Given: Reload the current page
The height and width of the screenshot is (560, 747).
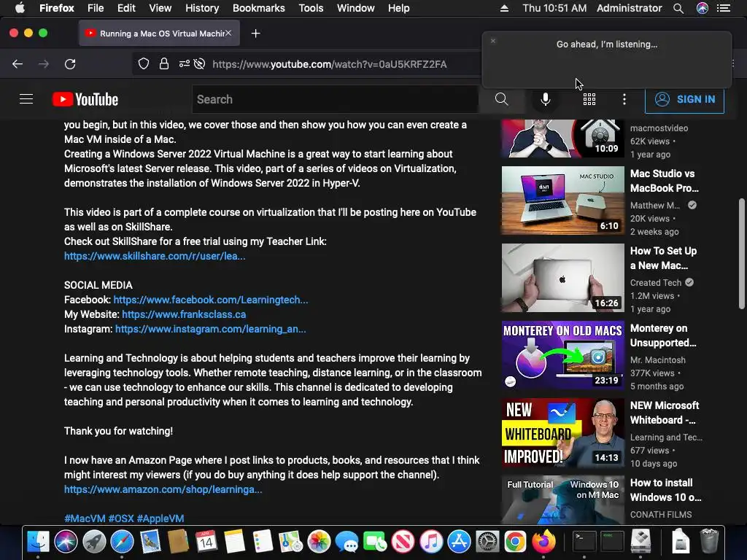Looking at the screenshot, I should [x=70, y=64].
